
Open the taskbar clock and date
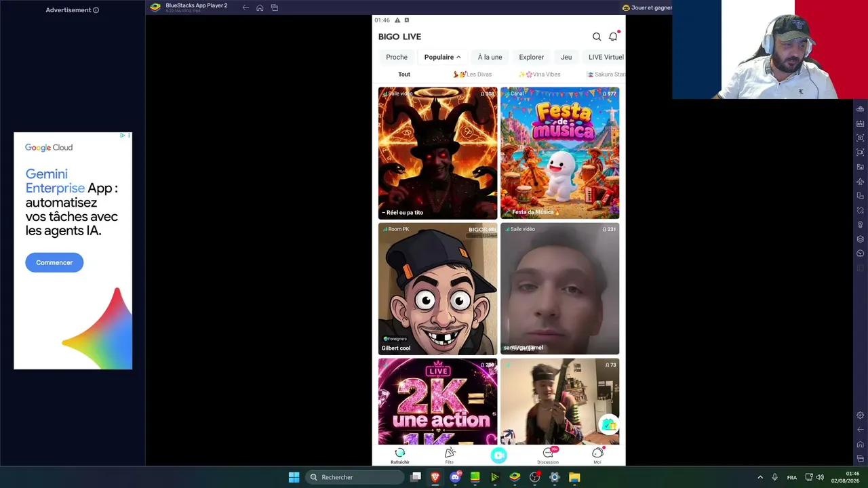pyautogui.click(x=846, y=477)
